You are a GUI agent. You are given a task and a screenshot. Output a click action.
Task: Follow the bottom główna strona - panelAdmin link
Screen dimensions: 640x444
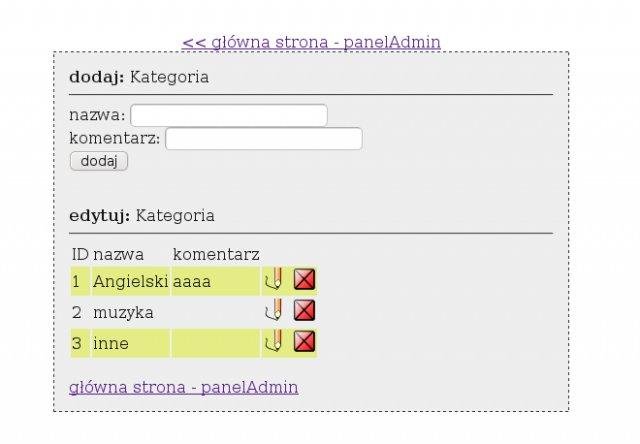tap(183, 387)
